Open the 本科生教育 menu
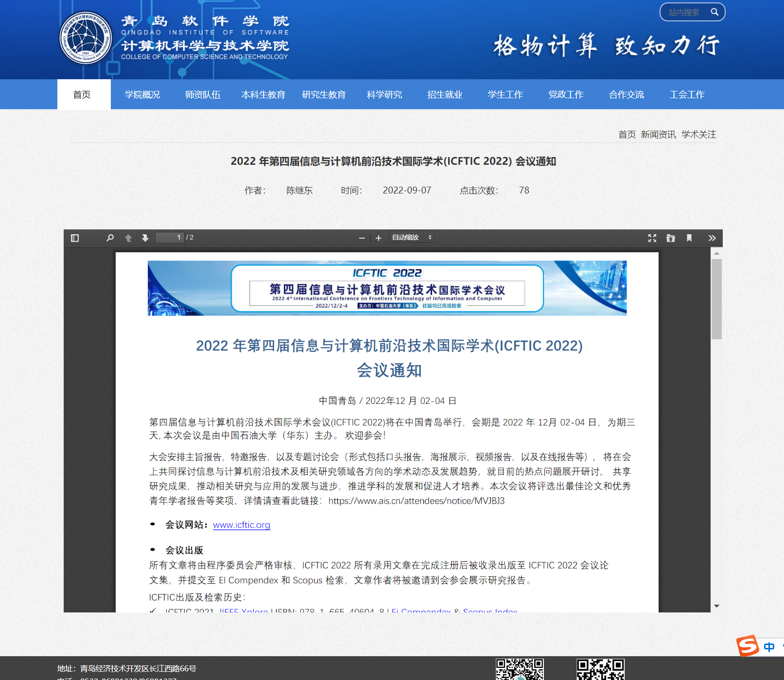 click(x=263, y=94)
